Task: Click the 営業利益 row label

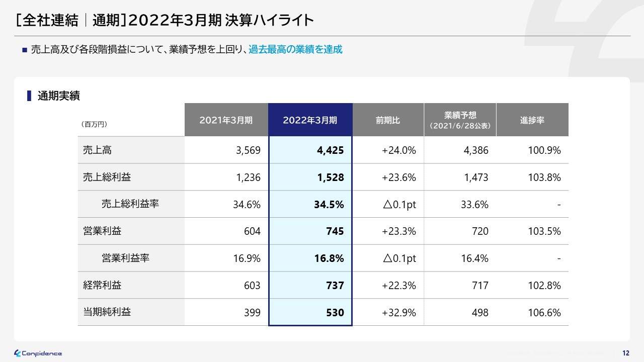Action: coord(102,231)
